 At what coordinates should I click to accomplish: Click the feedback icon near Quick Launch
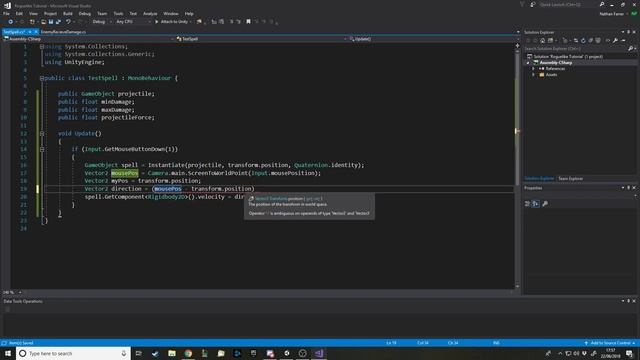[533, 4]
